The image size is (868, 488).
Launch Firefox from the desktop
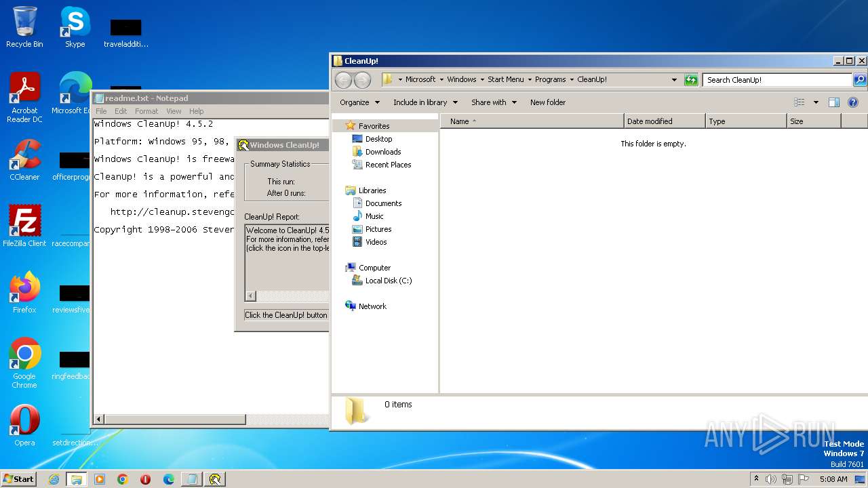point(24,293)
